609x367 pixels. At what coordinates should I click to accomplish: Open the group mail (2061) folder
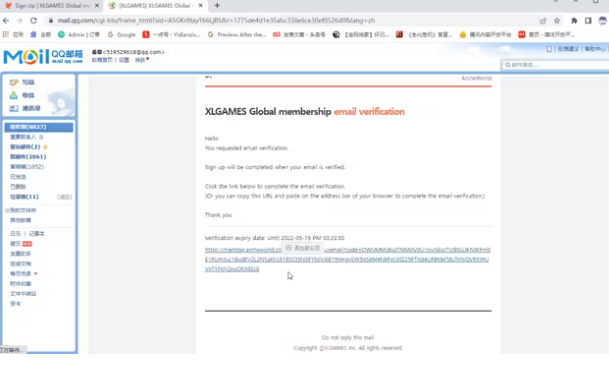28,157
